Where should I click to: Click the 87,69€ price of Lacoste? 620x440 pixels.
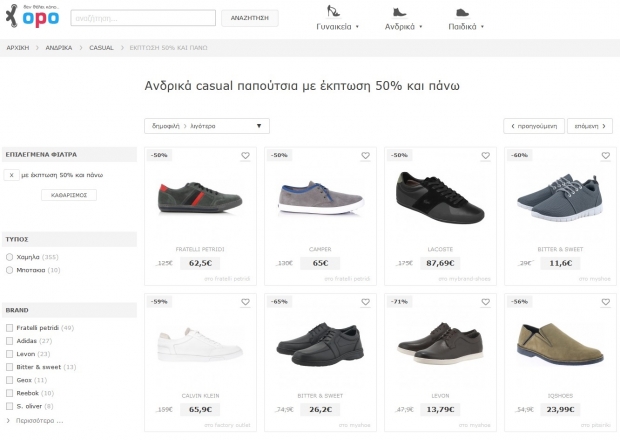point(440,263)
